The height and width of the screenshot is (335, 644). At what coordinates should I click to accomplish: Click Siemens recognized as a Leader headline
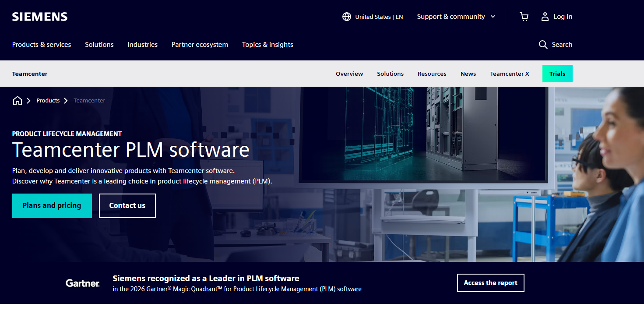pyautogui.click(x=206, y=279)
